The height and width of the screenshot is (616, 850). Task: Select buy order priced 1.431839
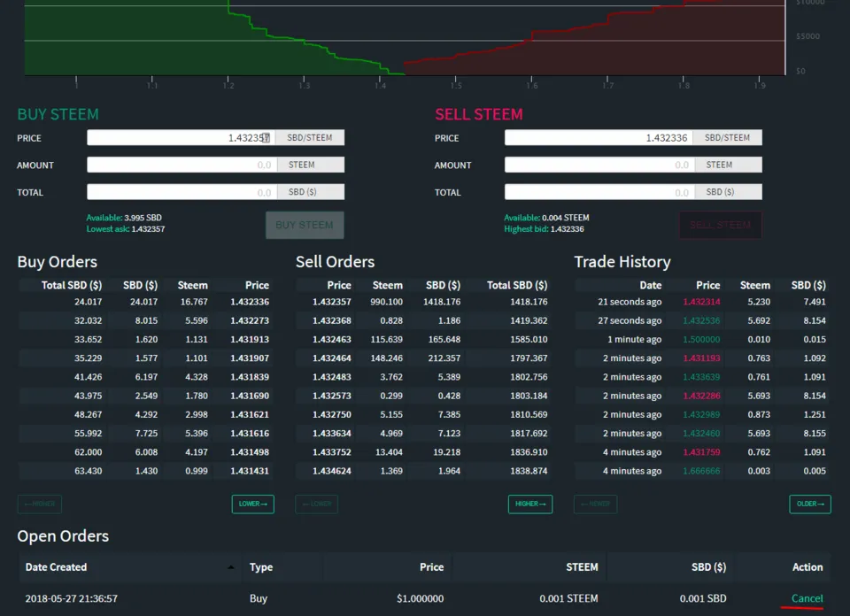click(x=145, y=377)
